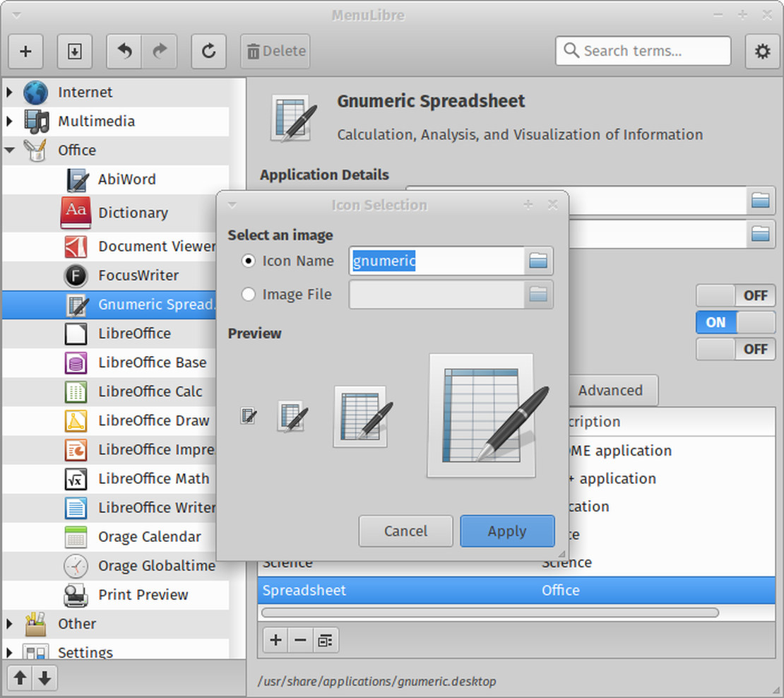Expand the Internet category
Screen dimensions: 784x698
point(10,92)
